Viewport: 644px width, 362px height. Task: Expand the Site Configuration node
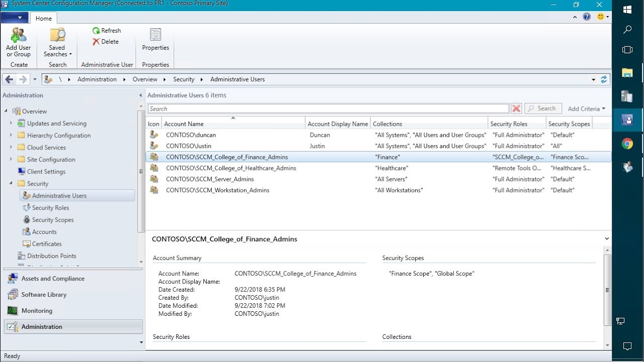(x=11, y=159)
